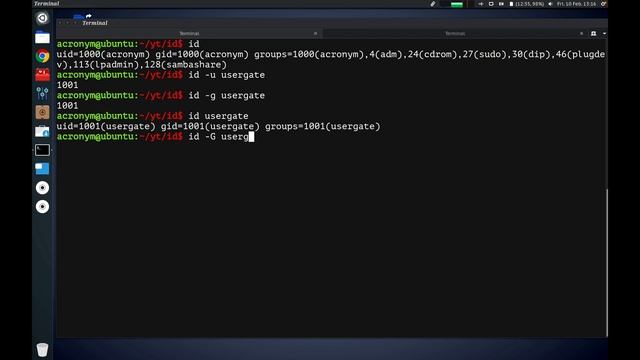Open the Files manager in dock
This screenshot has height=360, width=640.
[42, 37]
